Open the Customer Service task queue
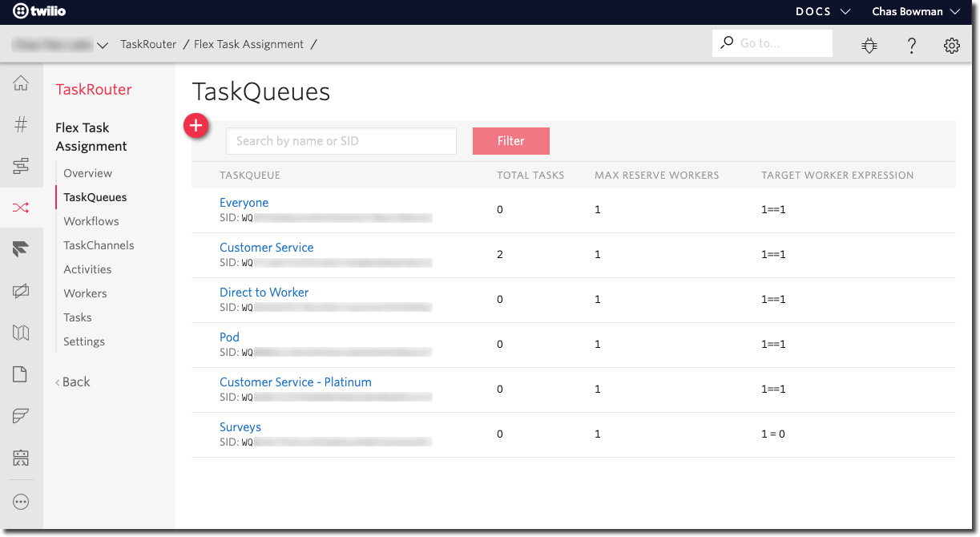The width and height of the screenshot is (980, 537). click(x=267, y=248)
